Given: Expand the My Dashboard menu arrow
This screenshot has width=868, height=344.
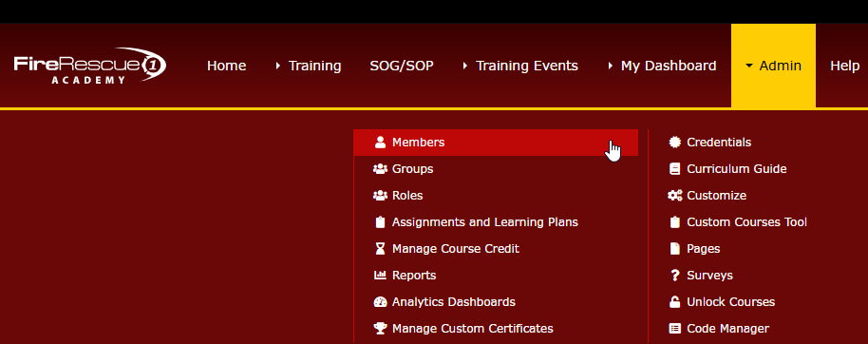Looking at the screenshot, I should (x=610, y=66).
